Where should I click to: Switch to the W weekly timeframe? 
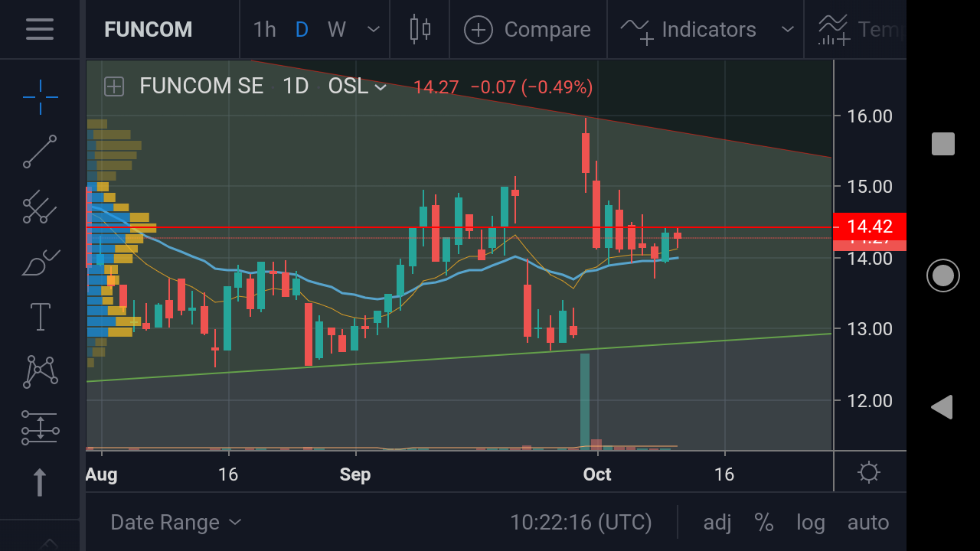click(x=337, y=29)
